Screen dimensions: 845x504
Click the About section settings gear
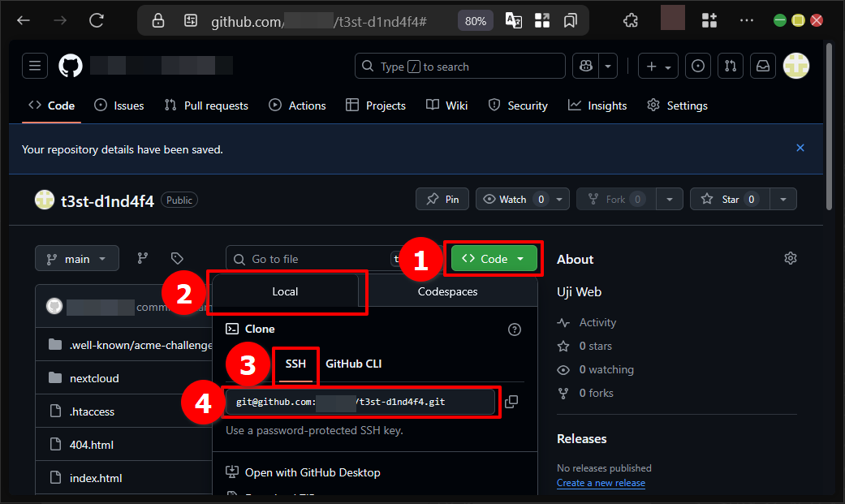point(790,258)
